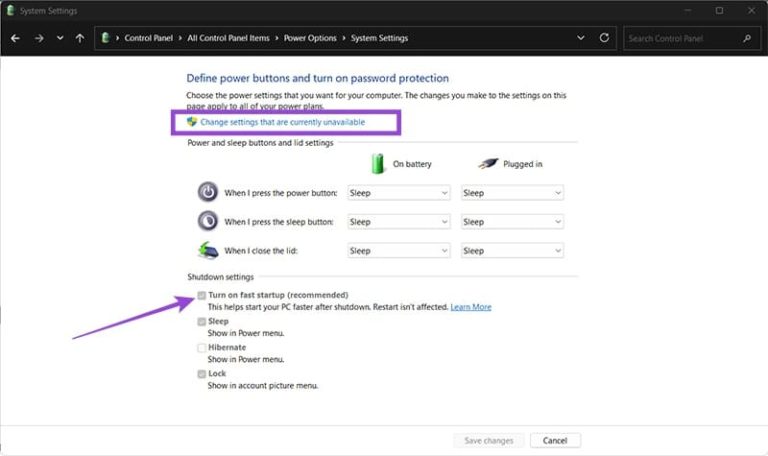
Task: Toggle Turn on fast startup checkbox
Action: pos(202,296)
